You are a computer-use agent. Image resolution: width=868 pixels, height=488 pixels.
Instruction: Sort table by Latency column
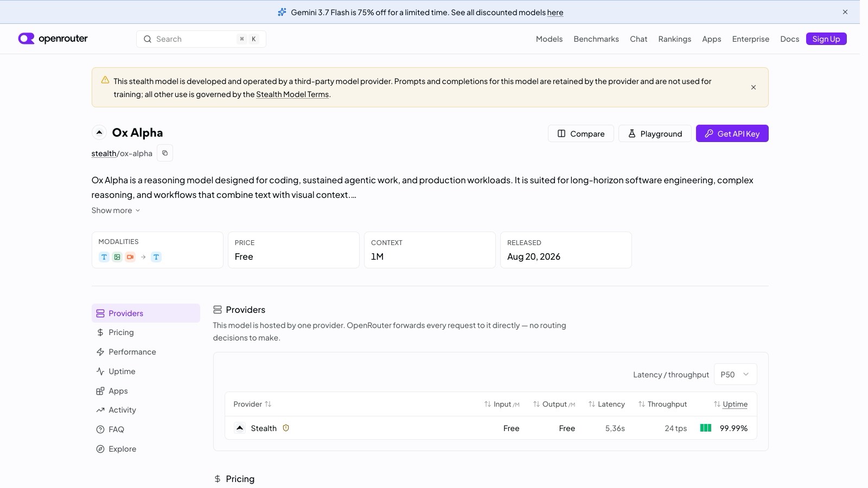coord(607,404)
